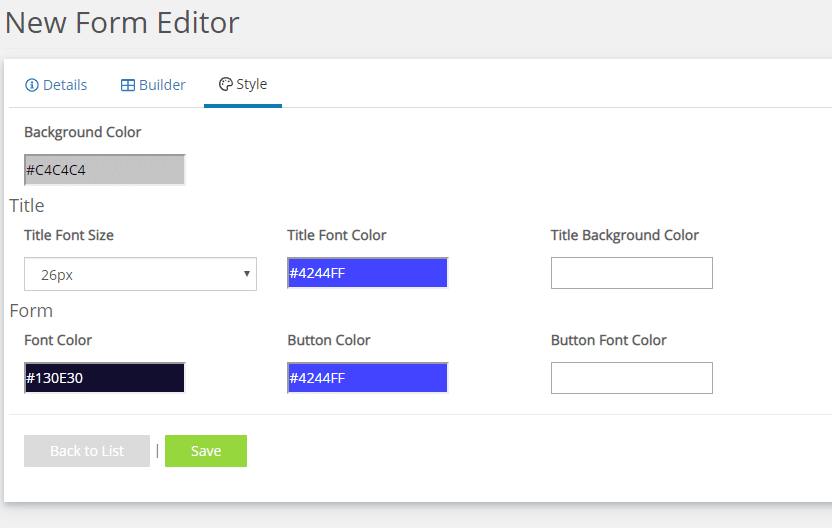Click the Title Font Size label
Image resolution: width=832 pixels, height=528 pixels.
click(69, 235)
